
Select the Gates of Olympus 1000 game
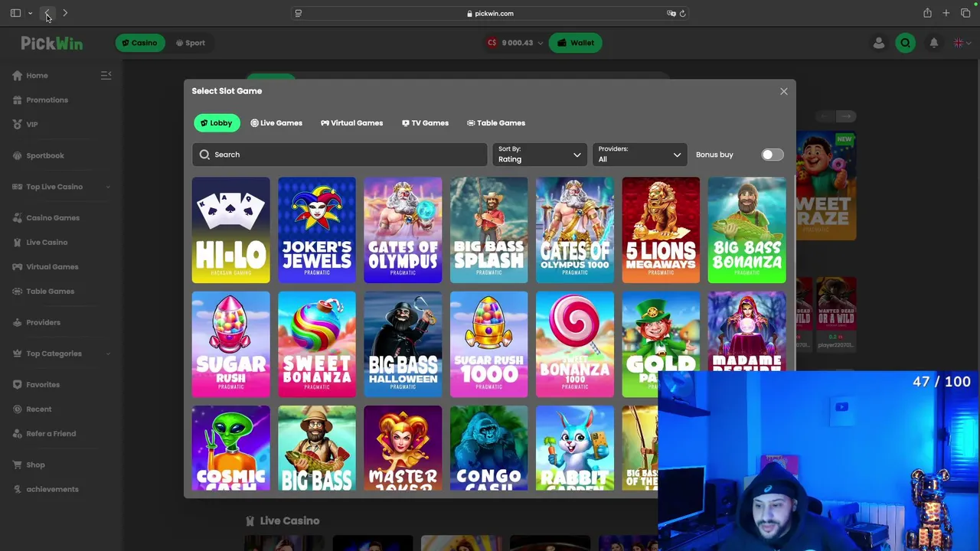(x=575, y=230)
